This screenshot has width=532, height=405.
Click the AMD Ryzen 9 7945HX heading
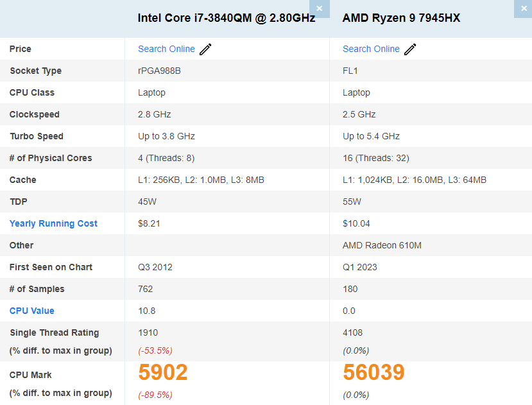(401, 18)
